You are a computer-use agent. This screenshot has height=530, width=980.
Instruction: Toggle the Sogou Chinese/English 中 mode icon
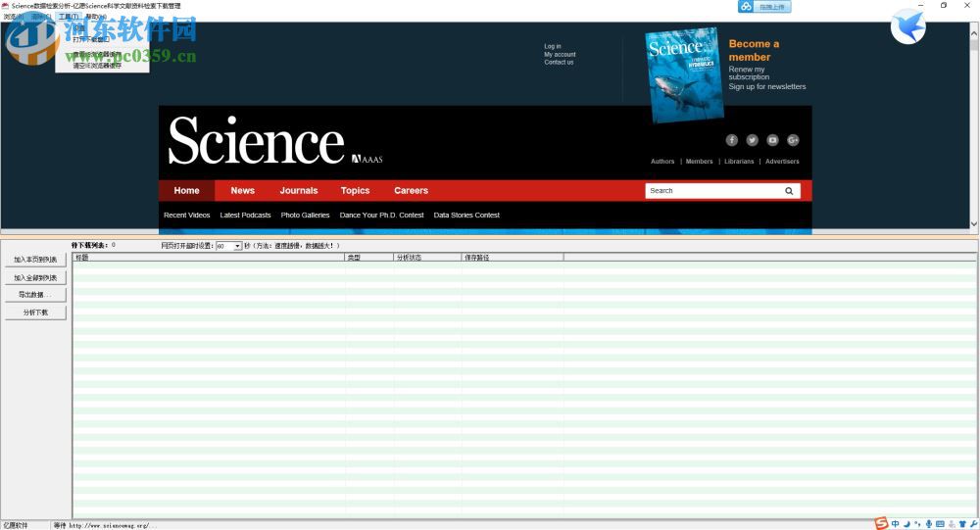tap(896, 524)
